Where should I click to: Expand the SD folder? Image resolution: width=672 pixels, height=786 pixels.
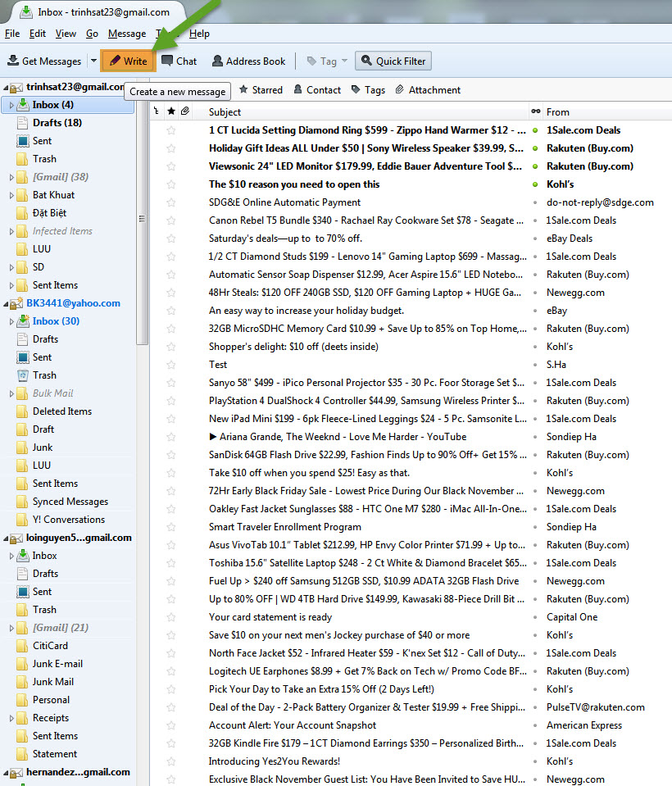[11, 267]
